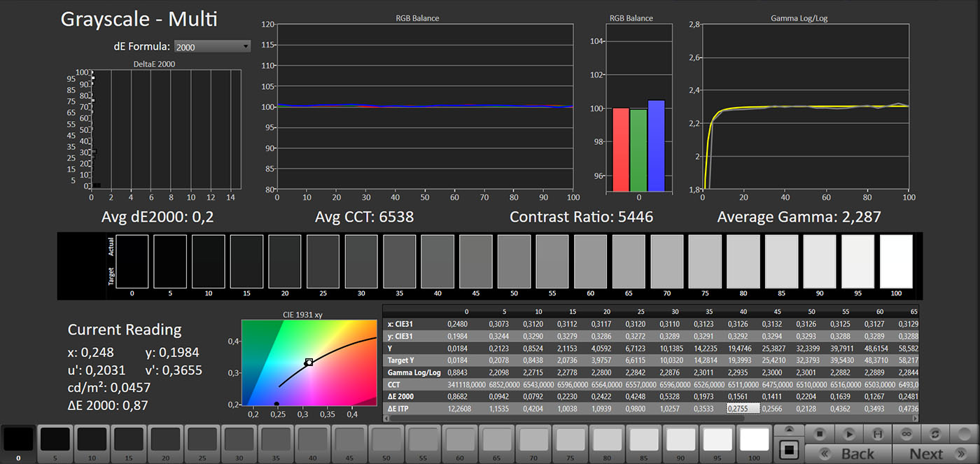Expand the pattern panel up arrow

pos(790,430)
